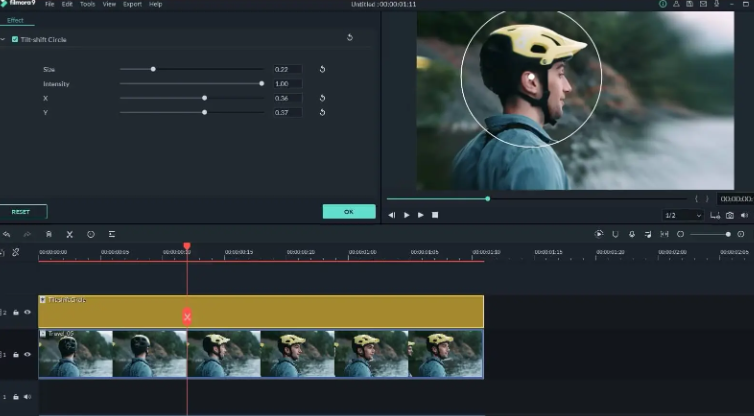Click the second play-forward button in preview
Viewport: 754px width, 416px height.
coord(421,215)
